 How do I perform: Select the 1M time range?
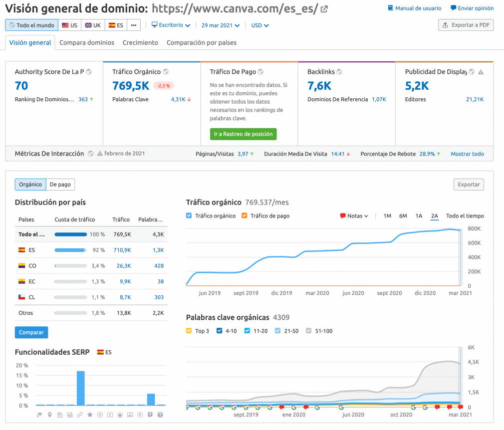click(x=387, y=216)
